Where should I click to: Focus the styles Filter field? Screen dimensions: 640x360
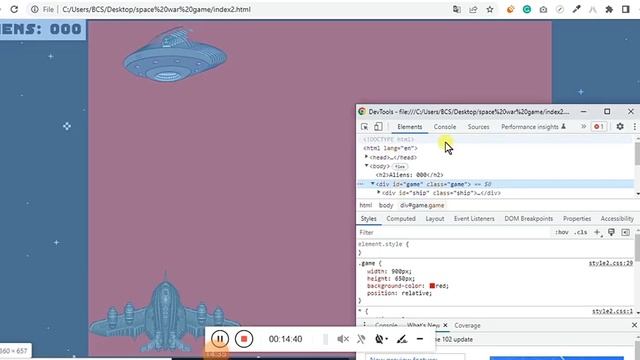click(x=453, y=232)
